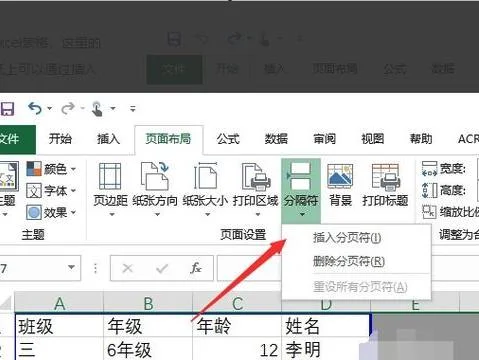The width and height of the screenshot is (479, 360).
Task: Expand the 页边距 dropdown arrow
Action: [112, 214]
